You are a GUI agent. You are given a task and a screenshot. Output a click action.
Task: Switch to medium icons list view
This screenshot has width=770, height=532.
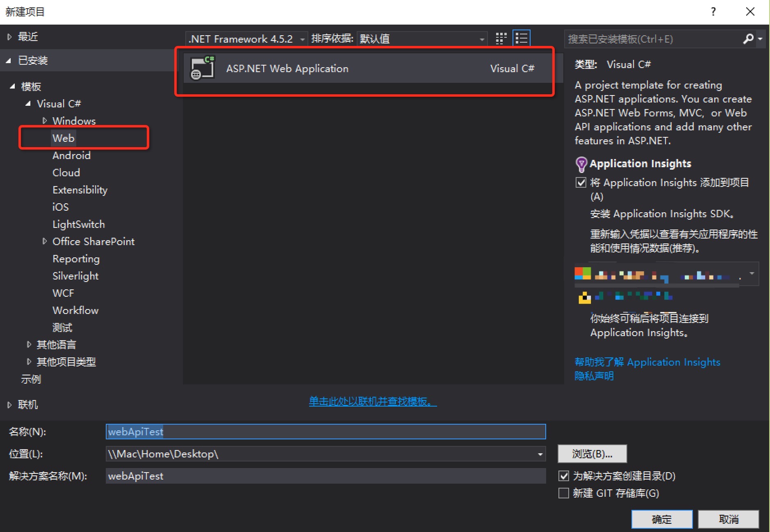tap(522, 39)
